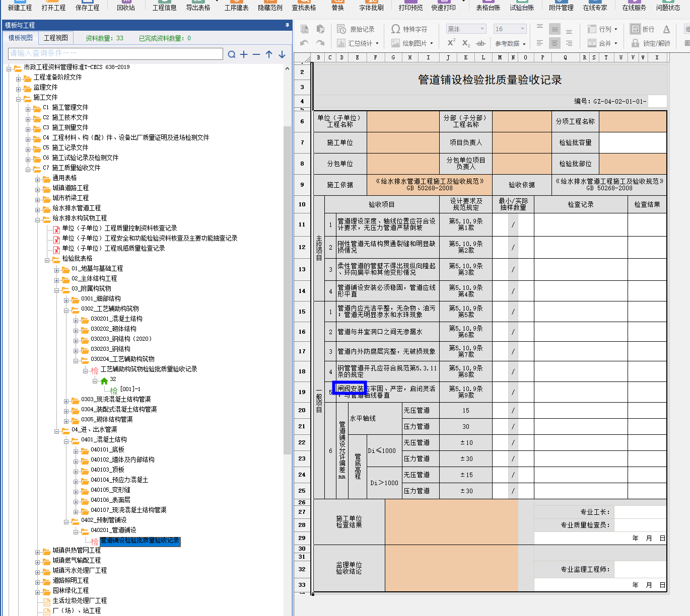
Task: Click the redo arrow icon
Action: coord(320,43)
